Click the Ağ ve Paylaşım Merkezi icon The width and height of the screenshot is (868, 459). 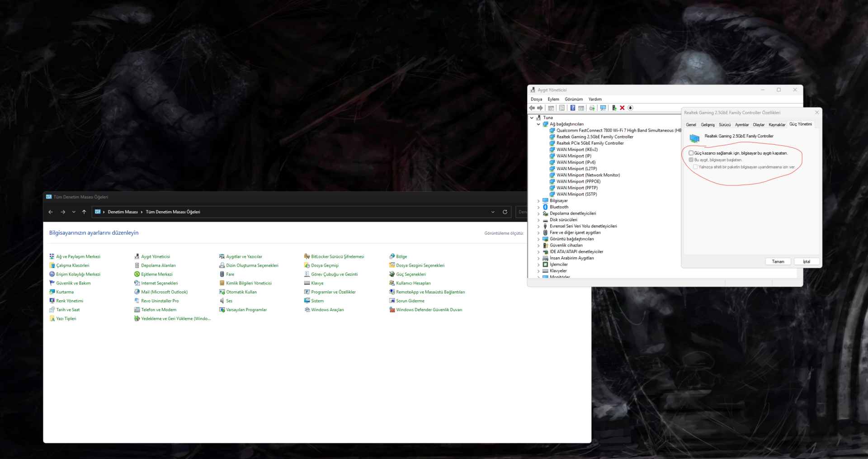click(52, 256)
